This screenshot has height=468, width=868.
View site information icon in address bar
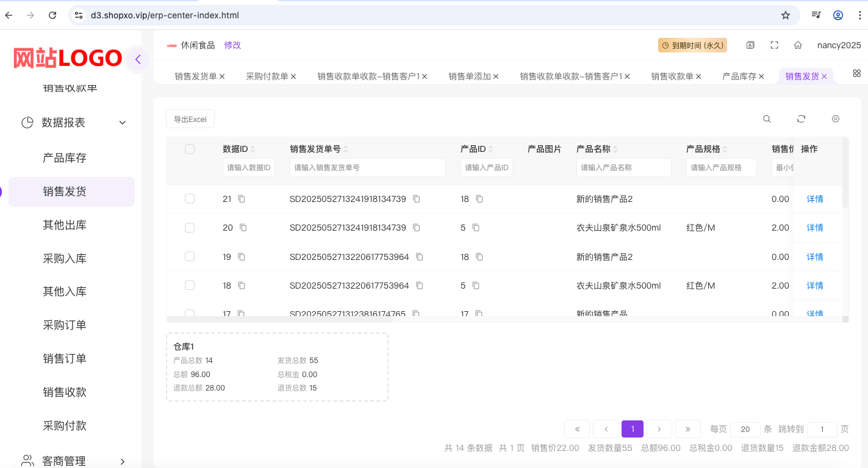pos(79,15)
